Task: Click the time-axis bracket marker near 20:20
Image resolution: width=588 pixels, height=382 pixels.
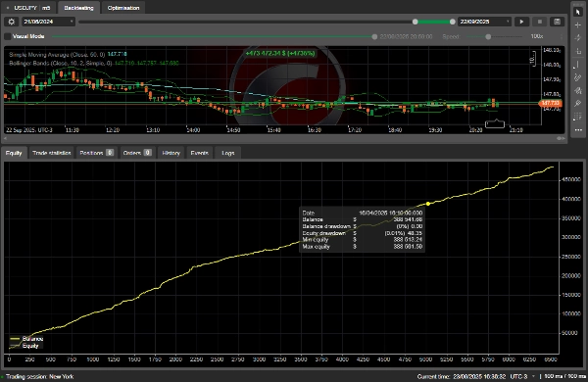Action: pyautogui.click(x=495, y=123)
